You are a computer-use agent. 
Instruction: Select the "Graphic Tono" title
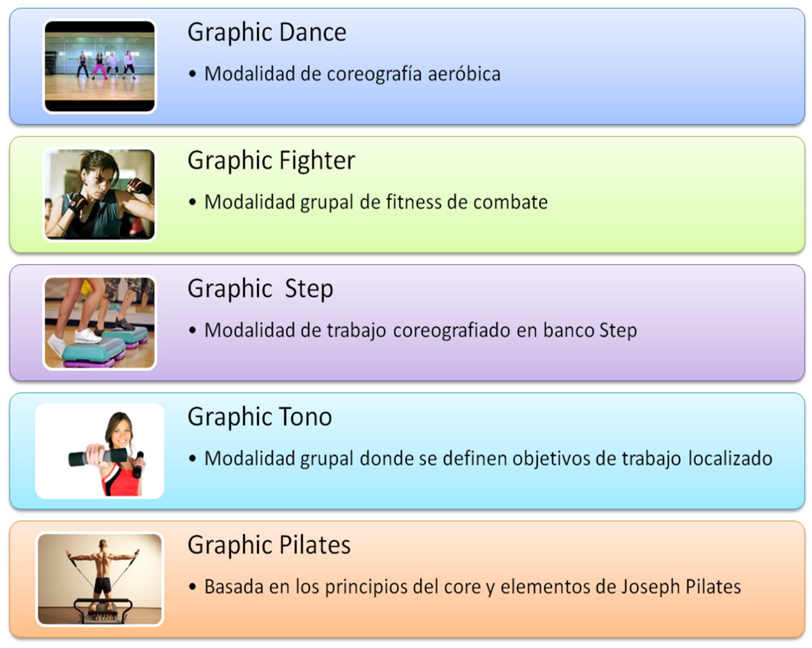click(x=259, y=417)
